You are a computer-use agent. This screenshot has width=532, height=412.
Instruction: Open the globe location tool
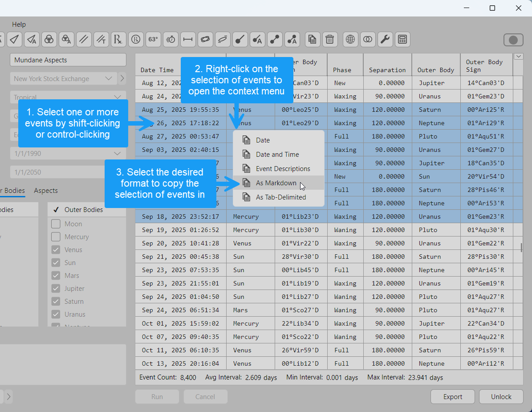[350, 39]
